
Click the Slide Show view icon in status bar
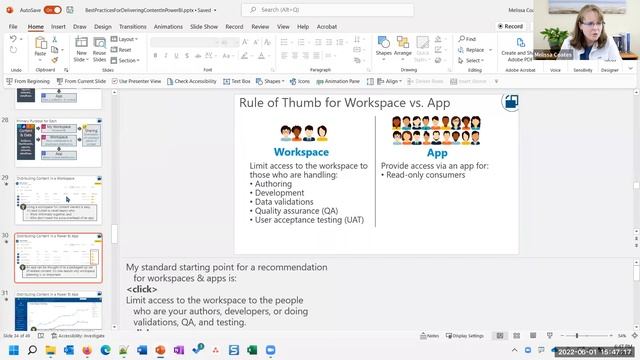(550, 336)
